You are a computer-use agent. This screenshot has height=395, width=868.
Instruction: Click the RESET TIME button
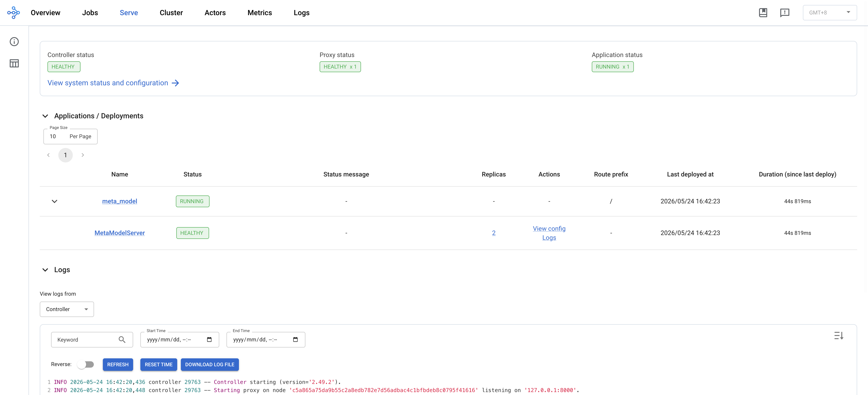[x=159, y=365]
